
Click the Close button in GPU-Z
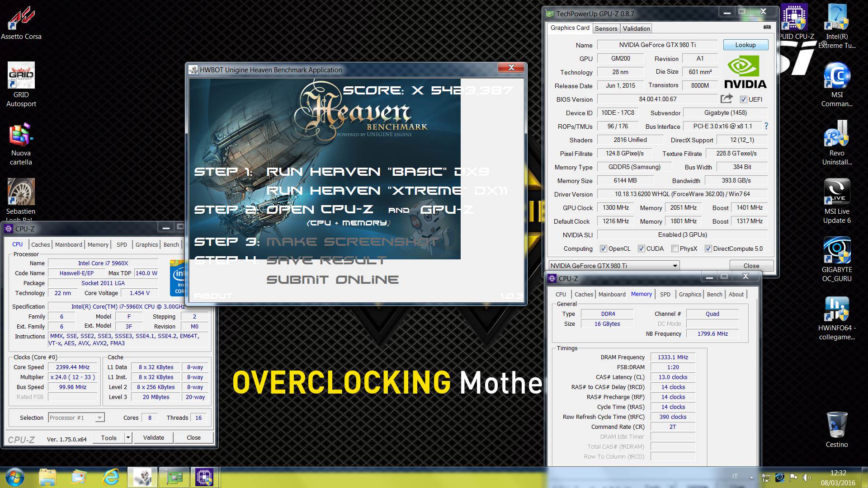click(751, 266)
